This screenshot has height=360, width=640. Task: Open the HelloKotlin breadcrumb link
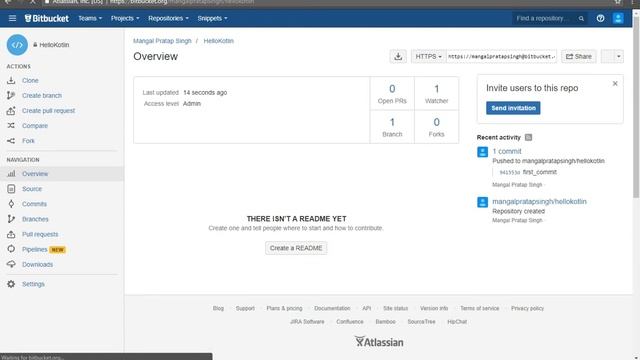tap(218, 41)
